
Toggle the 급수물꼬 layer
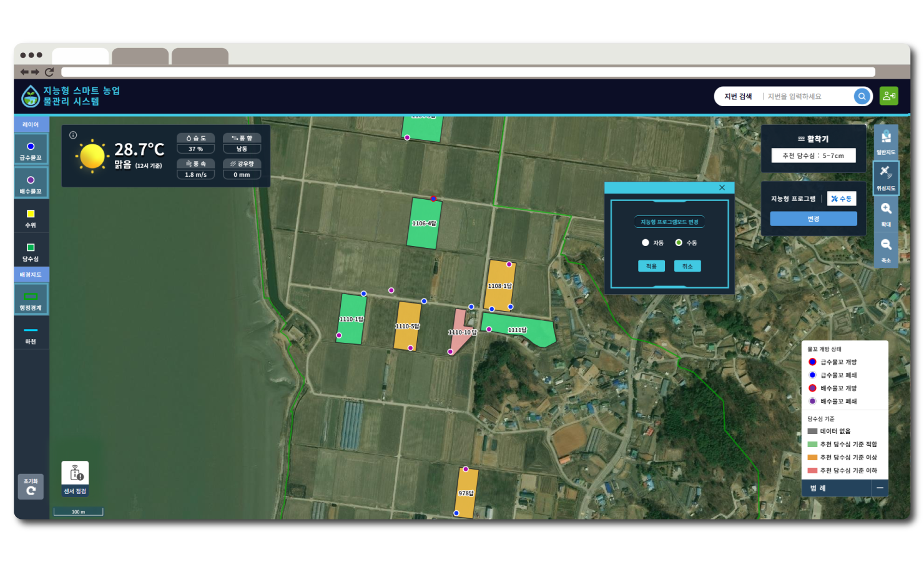pyautogui.click(x=31, y=150)
